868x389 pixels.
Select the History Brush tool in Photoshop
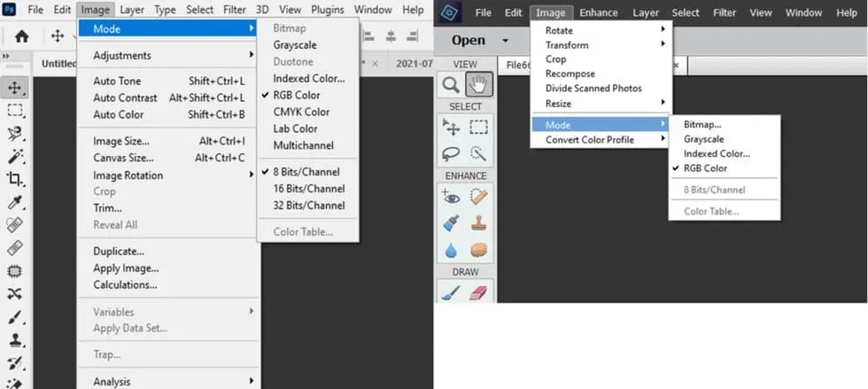15,362
